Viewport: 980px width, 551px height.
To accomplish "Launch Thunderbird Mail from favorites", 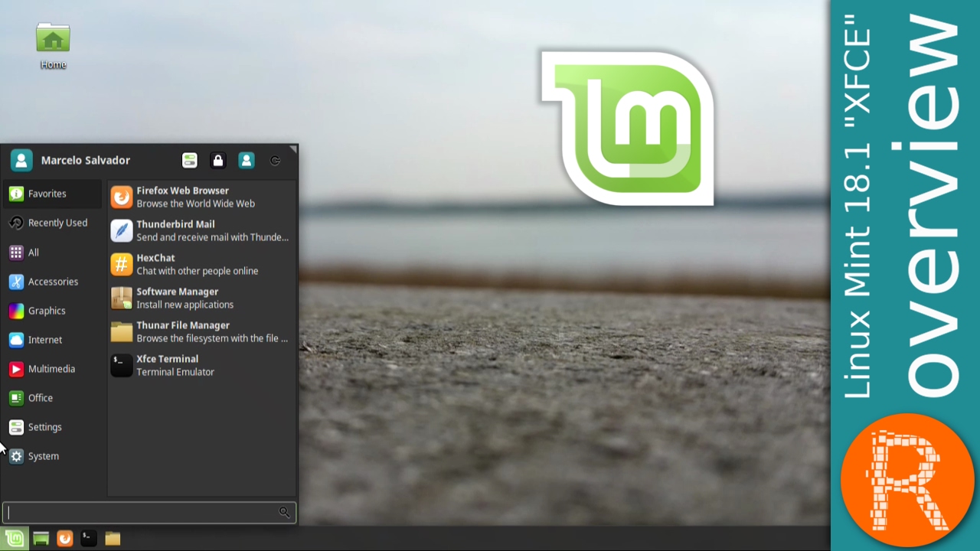I will pyautogui.click(x=201, y=230).
